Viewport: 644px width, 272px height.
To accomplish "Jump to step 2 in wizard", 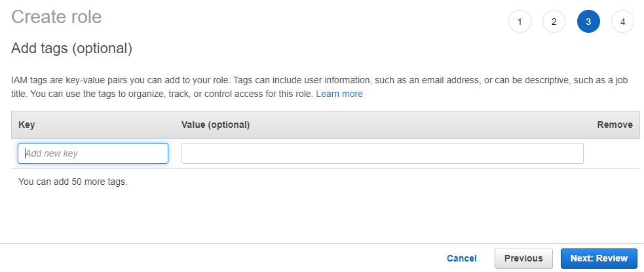I will 554,22.
